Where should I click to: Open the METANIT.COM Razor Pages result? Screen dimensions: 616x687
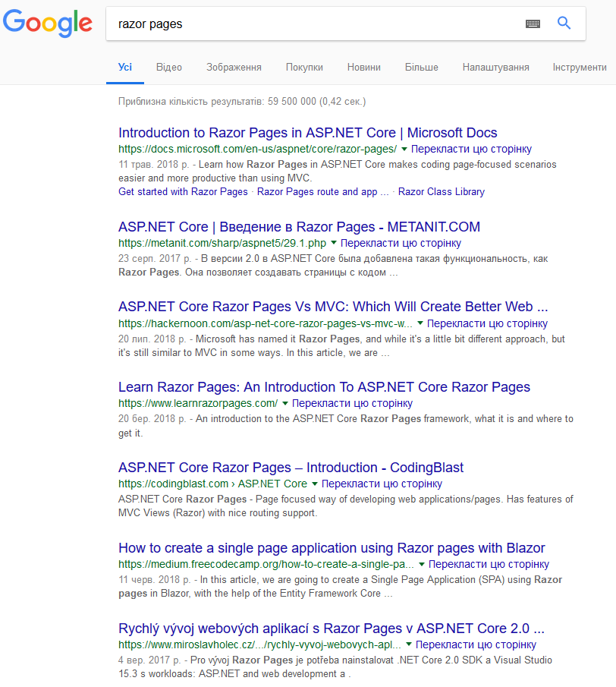[x=299, y=226]
